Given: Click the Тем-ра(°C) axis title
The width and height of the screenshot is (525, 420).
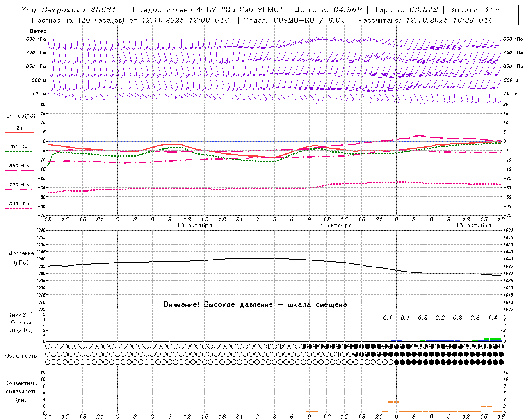Looking at the screenshot, I should point(19,116).
